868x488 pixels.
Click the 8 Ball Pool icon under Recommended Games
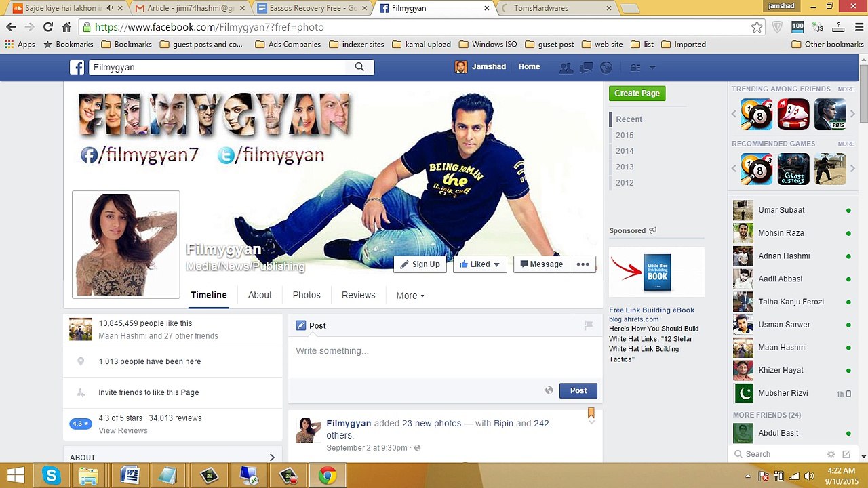pos(757,169)
